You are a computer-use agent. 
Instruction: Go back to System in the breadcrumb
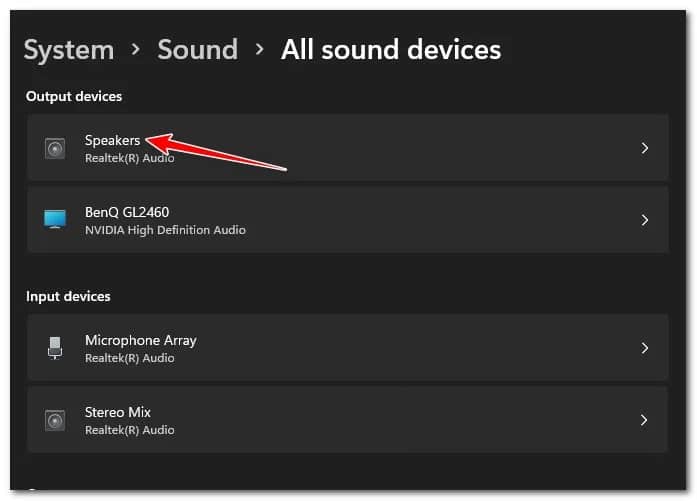tap(68, 49)
